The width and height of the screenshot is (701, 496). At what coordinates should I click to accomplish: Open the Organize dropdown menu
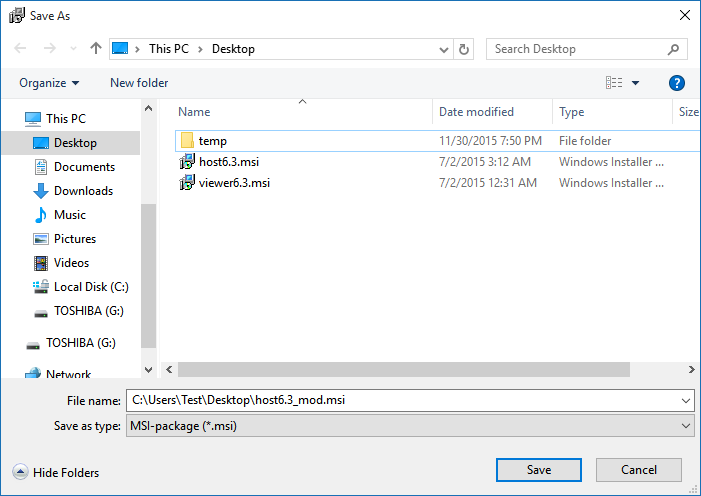(x=49, y=83)
